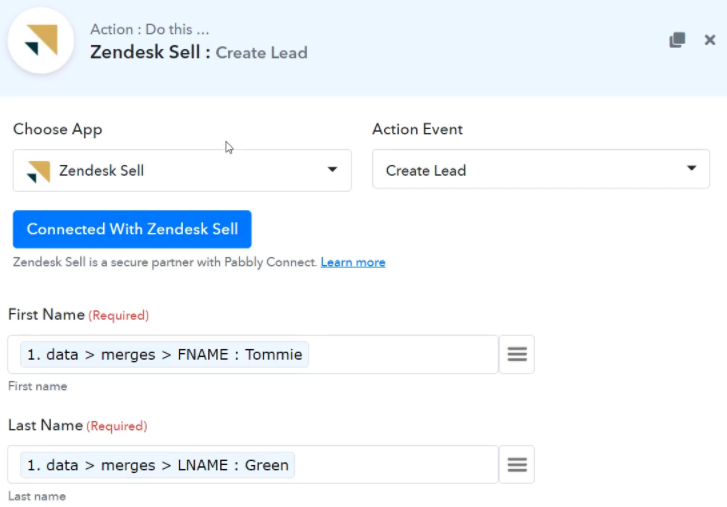
Task: Close the Zendesk Sell action panel
Action: coord(709,40)
